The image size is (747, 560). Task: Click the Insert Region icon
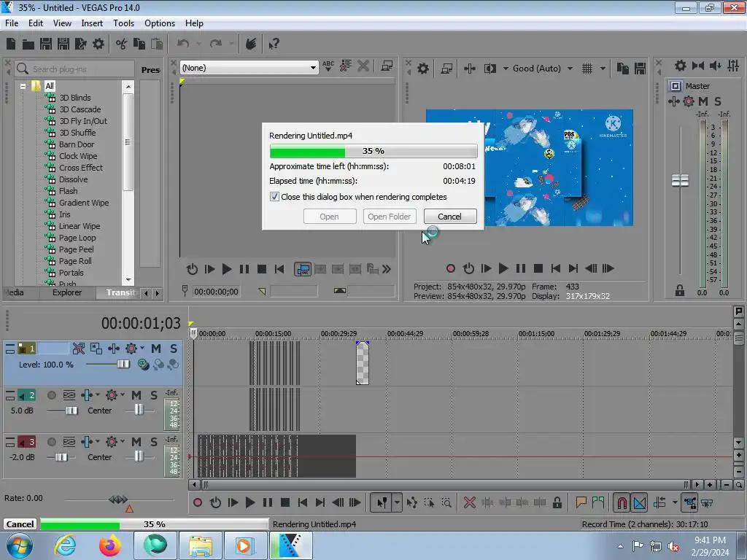[598, 502]
